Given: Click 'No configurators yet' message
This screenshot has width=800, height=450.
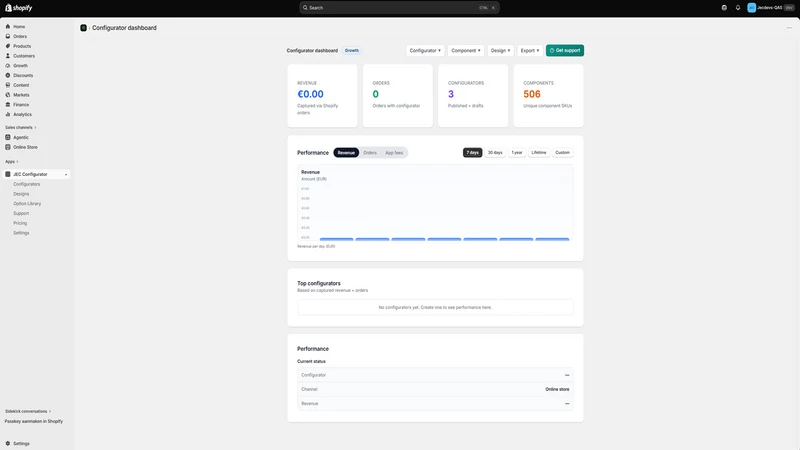Looking at the screenshot, I should click(x=435, y=307).
